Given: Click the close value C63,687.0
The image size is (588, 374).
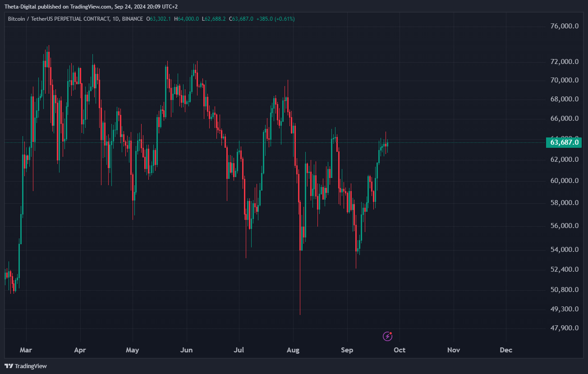Looking at the screenshot, I should pos(241,19).
